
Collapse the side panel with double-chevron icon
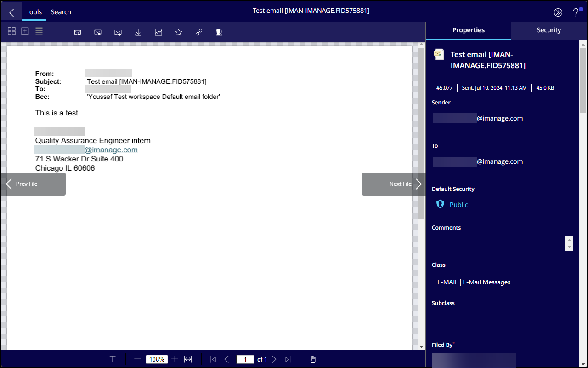tap(558, 12)
